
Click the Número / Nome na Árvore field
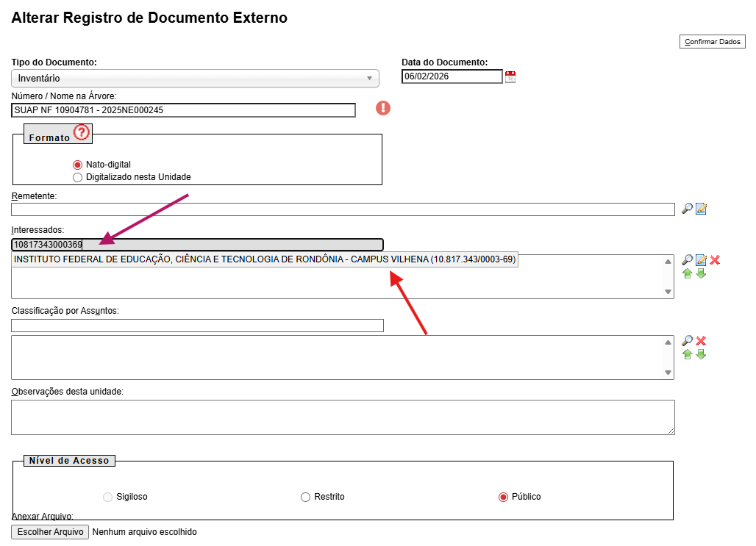[x=183, y=110]
